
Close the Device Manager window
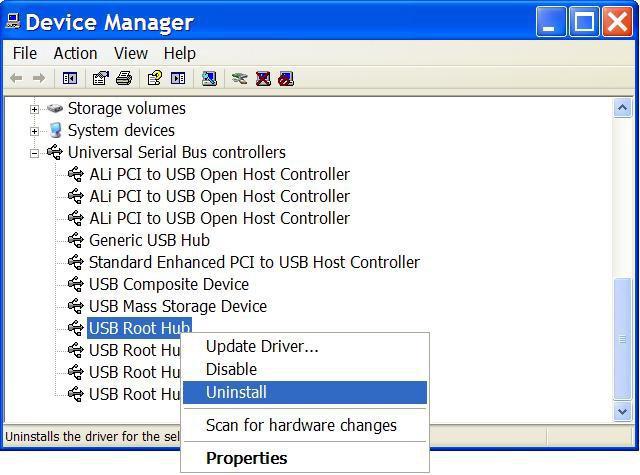(617, 22)
